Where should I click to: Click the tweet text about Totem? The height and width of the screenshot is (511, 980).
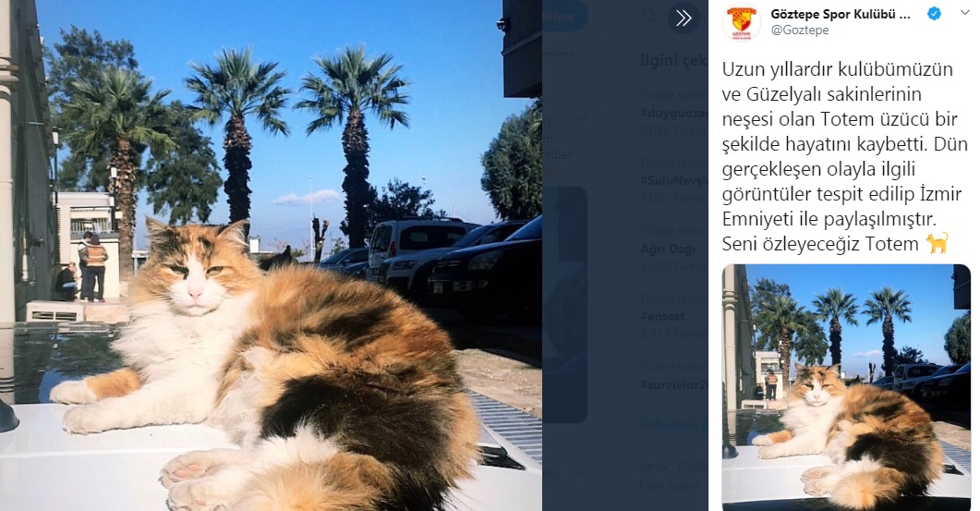(845, 156)
